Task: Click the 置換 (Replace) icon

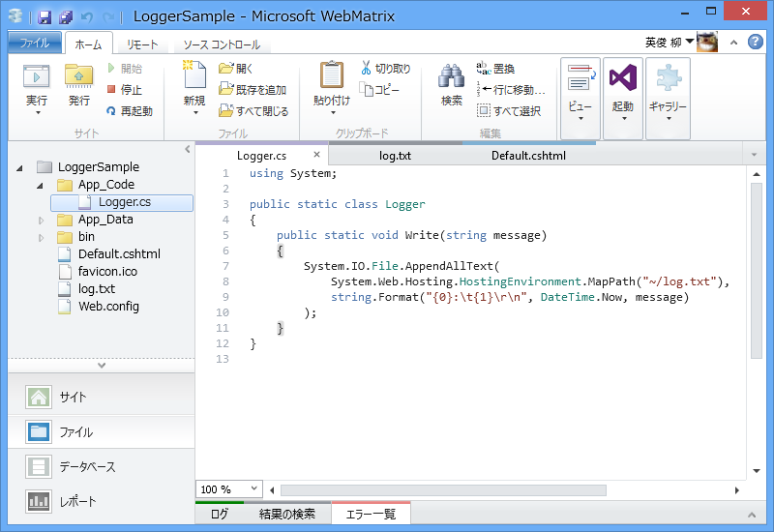Action: click(483, 68)
